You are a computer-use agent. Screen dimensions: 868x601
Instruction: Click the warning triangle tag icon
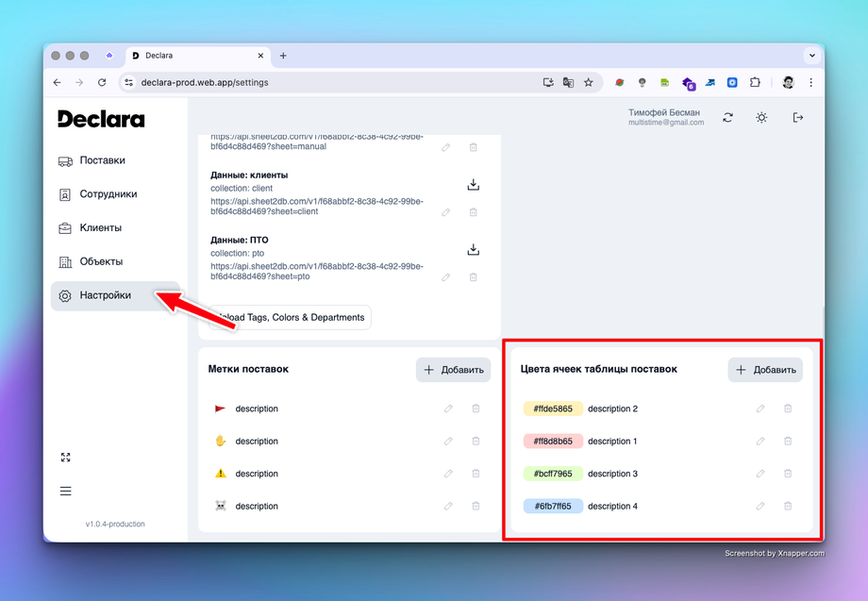(x=221, y=474)
